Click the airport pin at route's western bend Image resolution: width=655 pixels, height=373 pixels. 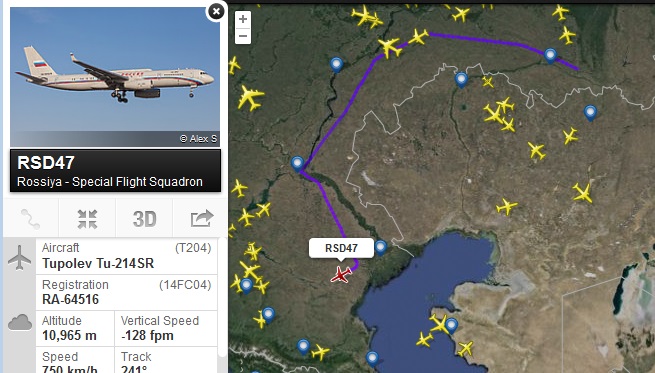[297, 163]
